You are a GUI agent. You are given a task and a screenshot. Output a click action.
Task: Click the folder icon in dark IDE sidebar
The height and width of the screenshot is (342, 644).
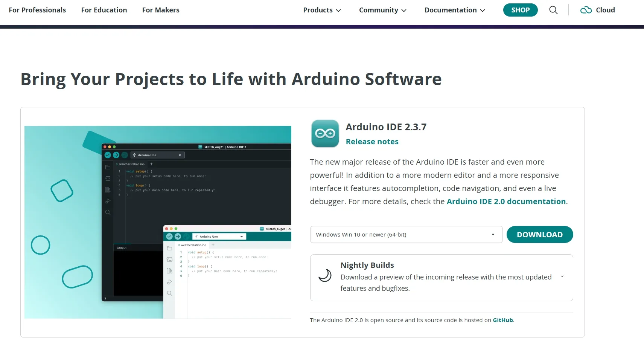click(108, 167)
